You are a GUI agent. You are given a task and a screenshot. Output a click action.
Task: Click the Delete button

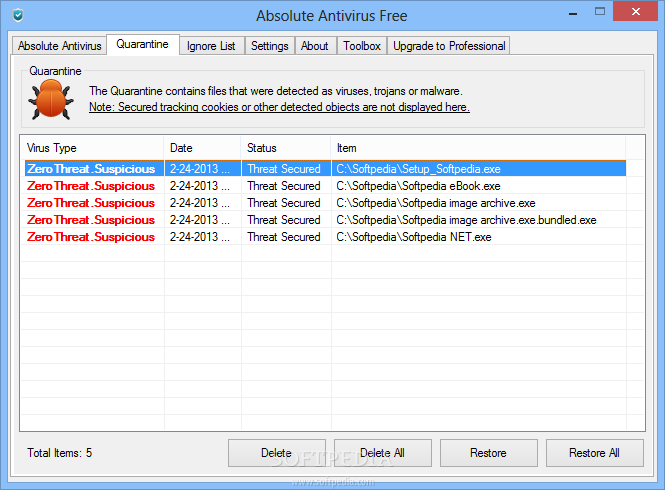[277, 453]
